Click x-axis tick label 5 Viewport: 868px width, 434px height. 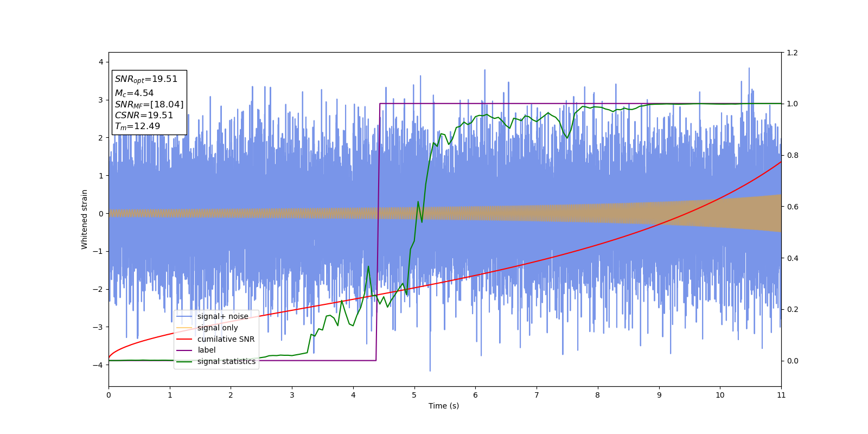click(414, 395)
